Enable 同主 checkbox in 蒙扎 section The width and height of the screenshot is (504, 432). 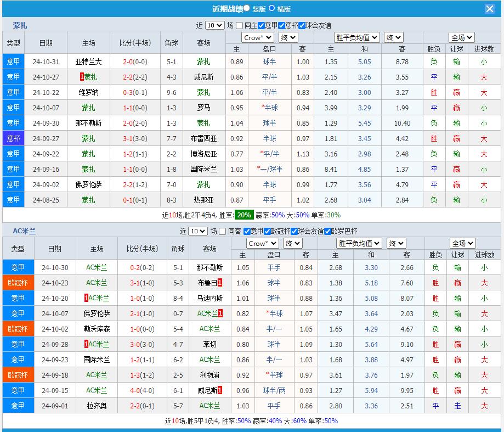click(239, 25)
